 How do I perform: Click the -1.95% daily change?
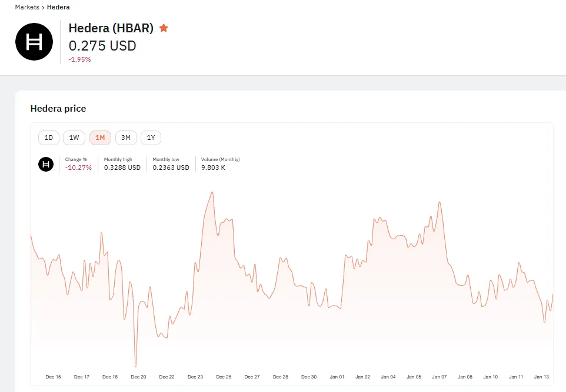coord(80,59)
